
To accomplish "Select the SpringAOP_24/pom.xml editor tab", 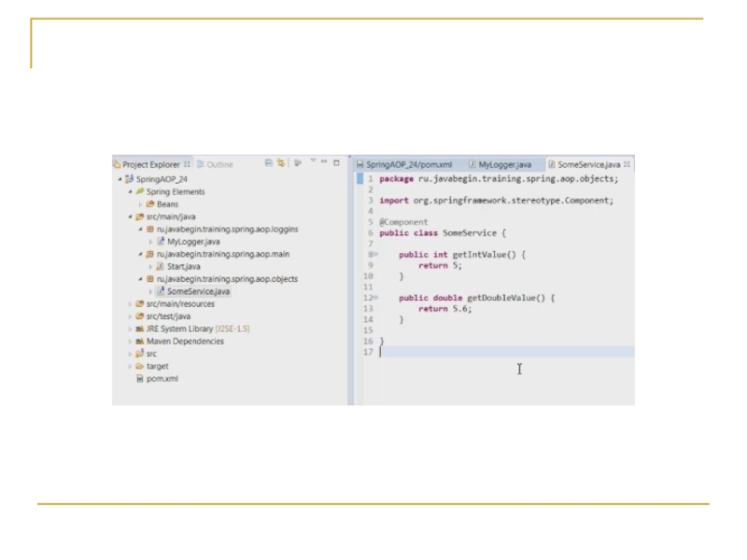I will point(404,164).
